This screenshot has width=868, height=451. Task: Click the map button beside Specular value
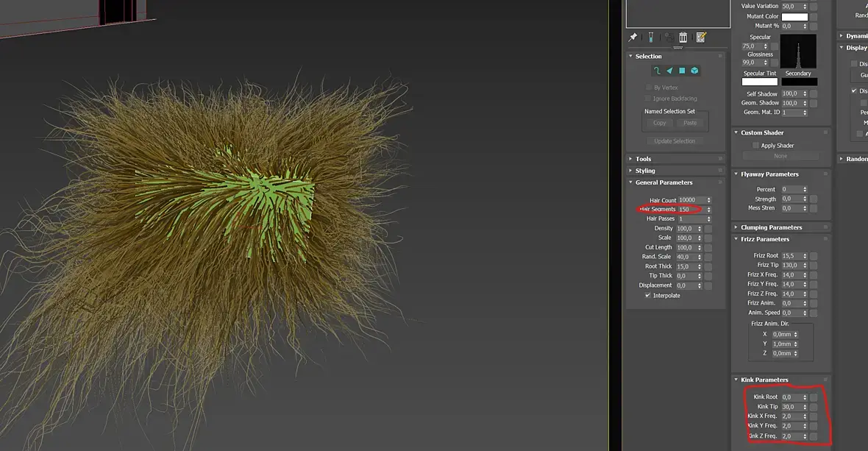click(775, 46)
